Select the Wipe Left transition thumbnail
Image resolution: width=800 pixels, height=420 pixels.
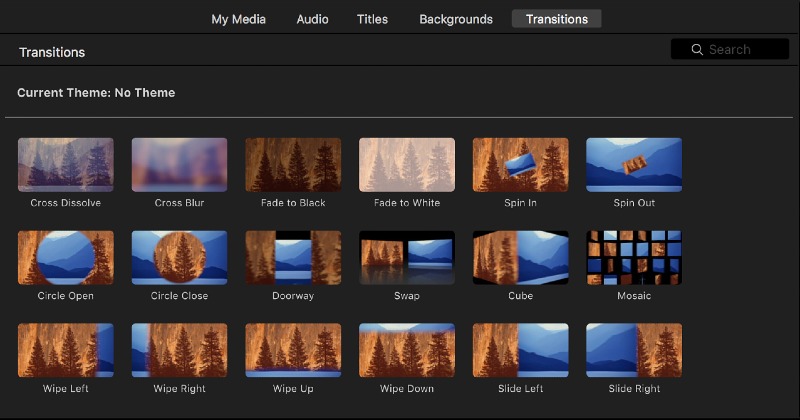tap(66, 350)
